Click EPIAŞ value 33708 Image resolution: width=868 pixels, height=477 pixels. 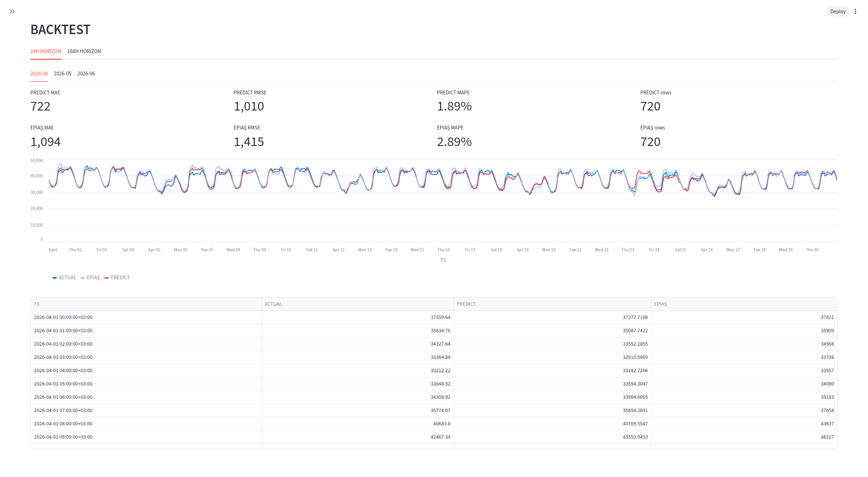click(744, 357)
